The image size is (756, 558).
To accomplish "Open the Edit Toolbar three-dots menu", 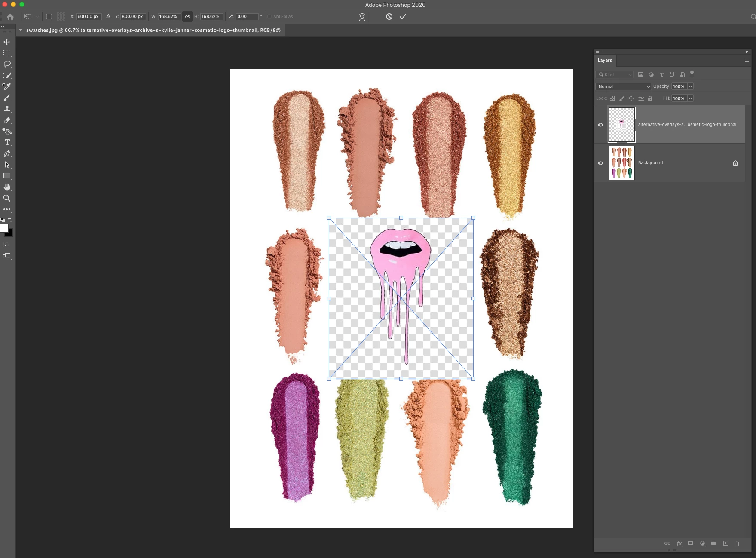I will [x=7, y=209].
